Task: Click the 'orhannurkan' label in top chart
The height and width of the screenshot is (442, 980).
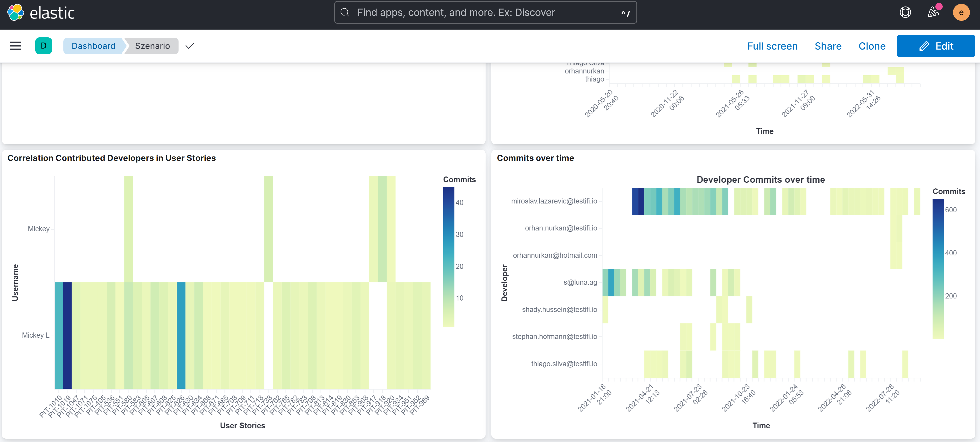Action: (584, 71)
